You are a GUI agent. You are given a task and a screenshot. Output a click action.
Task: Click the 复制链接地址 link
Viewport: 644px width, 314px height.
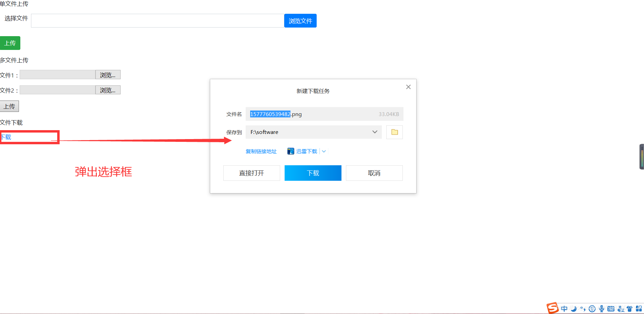tap(261, 151)
